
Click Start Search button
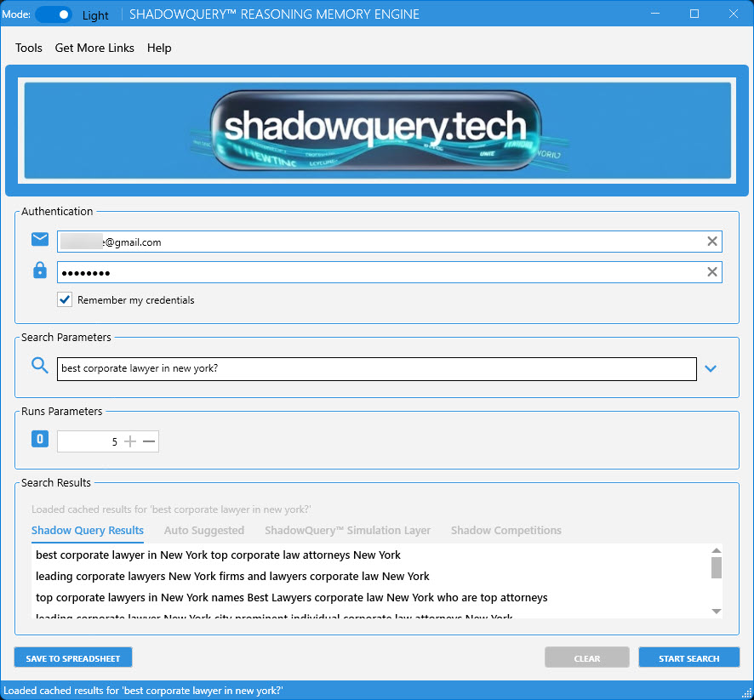coord(688,658)
